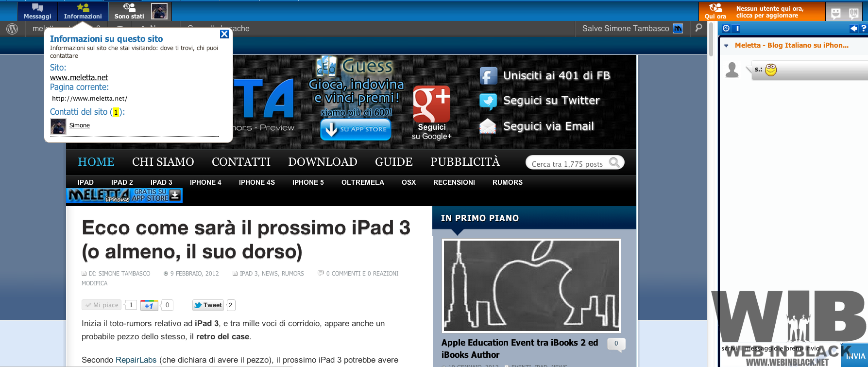Click the back arrow in chat panel header

pos(853,29)
